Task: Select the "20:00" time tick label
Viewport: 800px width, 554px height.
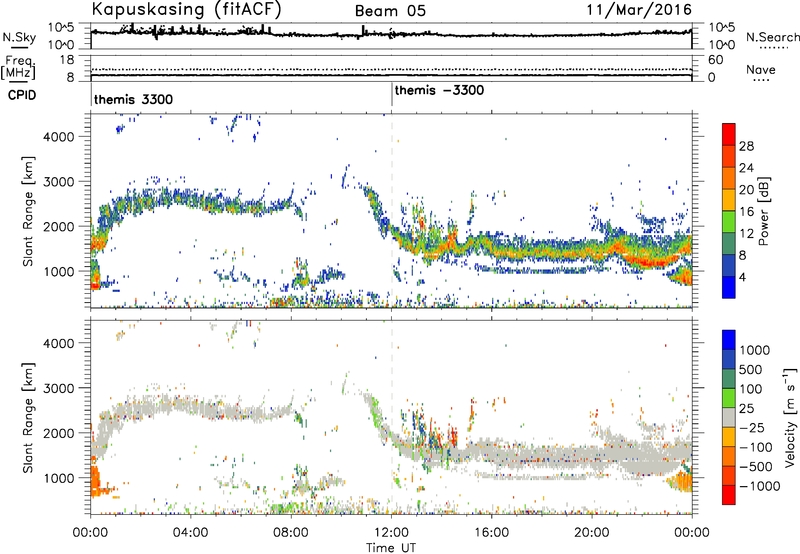Action: tap(591, 533)
